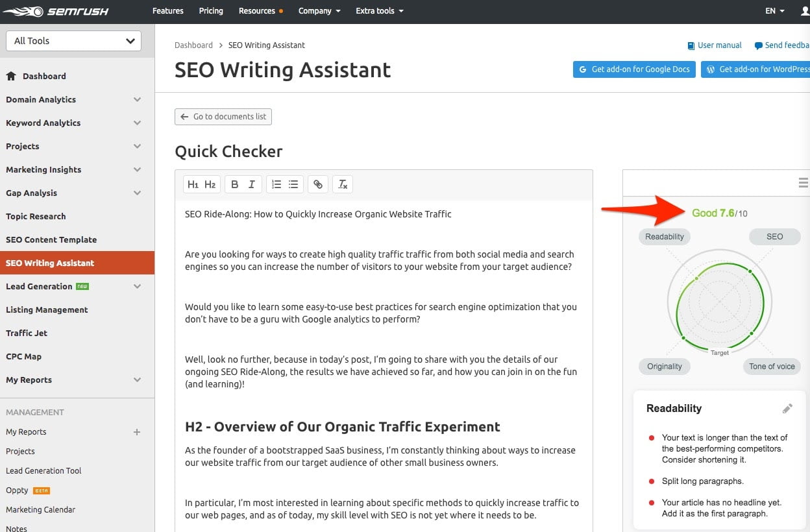Expand Domain Analytics section
The width and height of the screenshot is (810, 532).
coord(137,99)
